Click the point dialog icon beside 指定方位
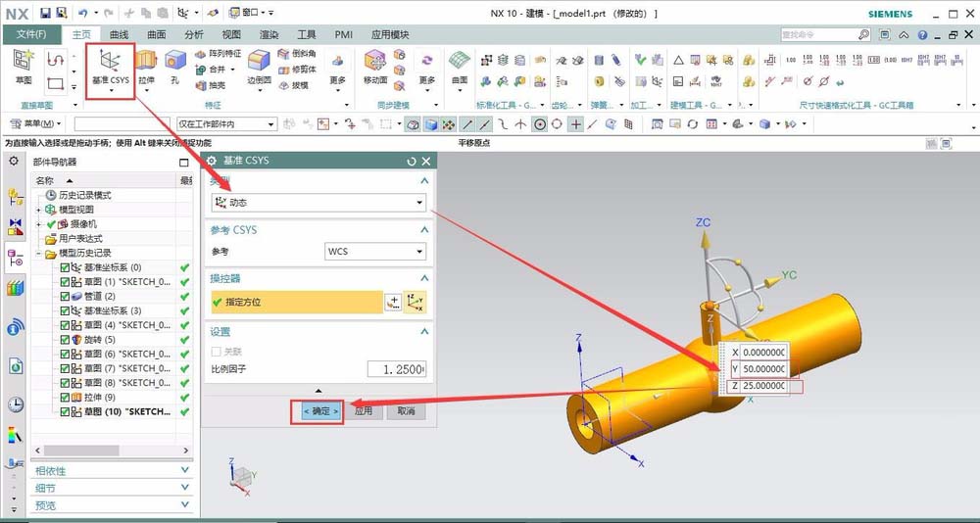Image resolution: width=980 pixels, height=523 pixels. (x=393, y=303)
